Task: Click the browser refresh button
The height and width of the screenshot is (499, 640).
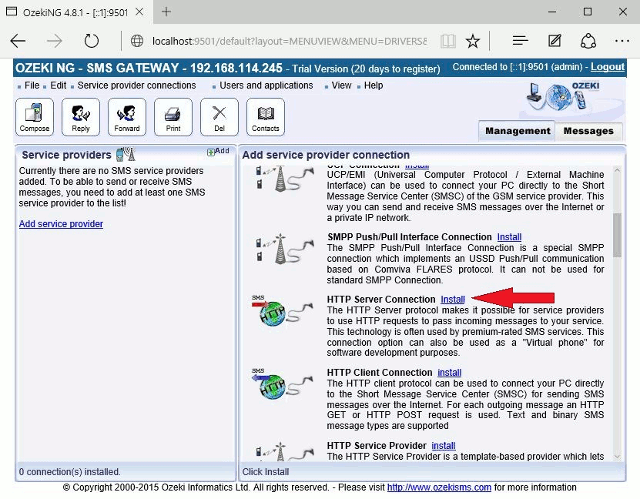Action: coord(92,41)
